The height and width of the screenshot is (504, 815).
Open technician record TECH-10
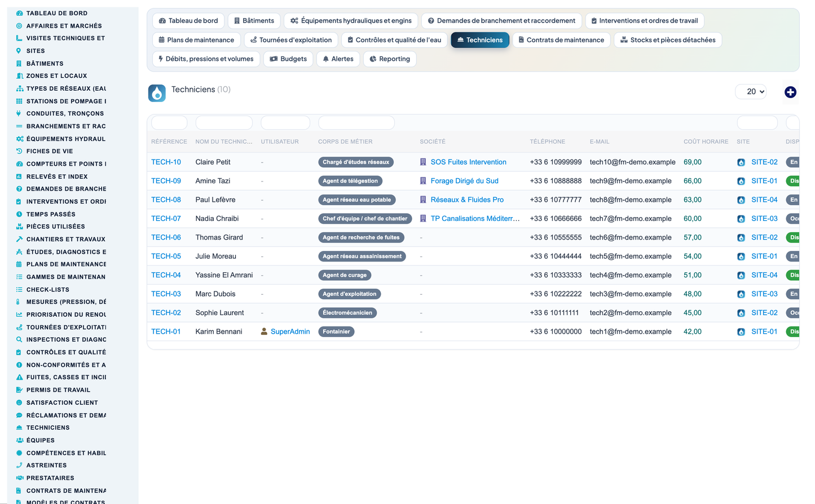click(x=166, y=162)
